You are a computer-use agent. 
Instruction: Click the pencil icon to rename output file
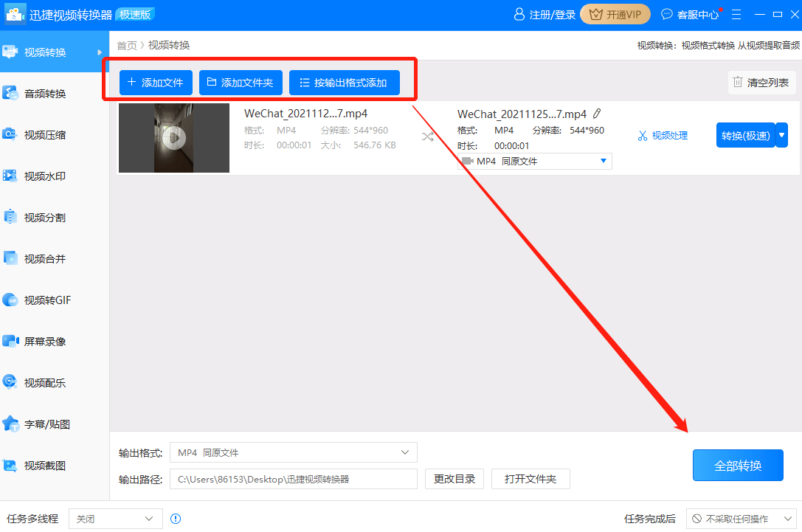pyautogui.click(x=597, y=114)
